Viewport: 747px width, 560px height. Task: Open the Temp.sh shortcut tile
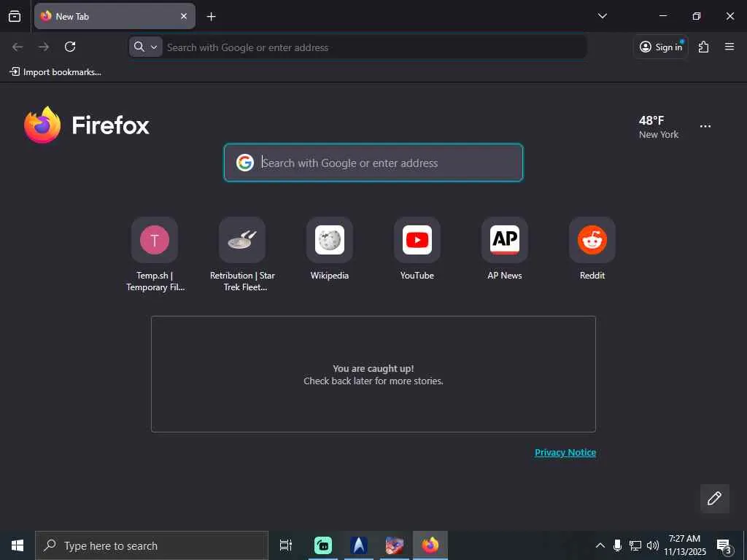155,254
